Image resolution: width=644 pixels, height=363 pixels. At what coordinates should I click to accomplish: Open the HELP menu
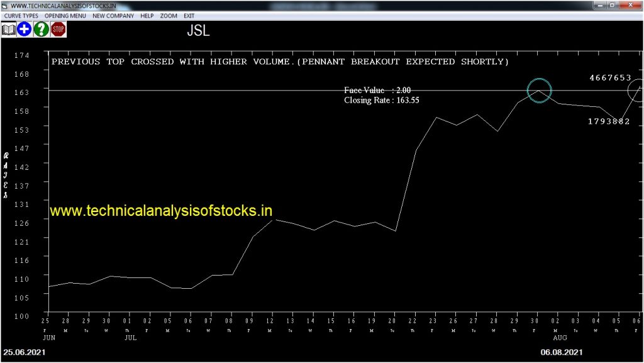tap(147, 16)
